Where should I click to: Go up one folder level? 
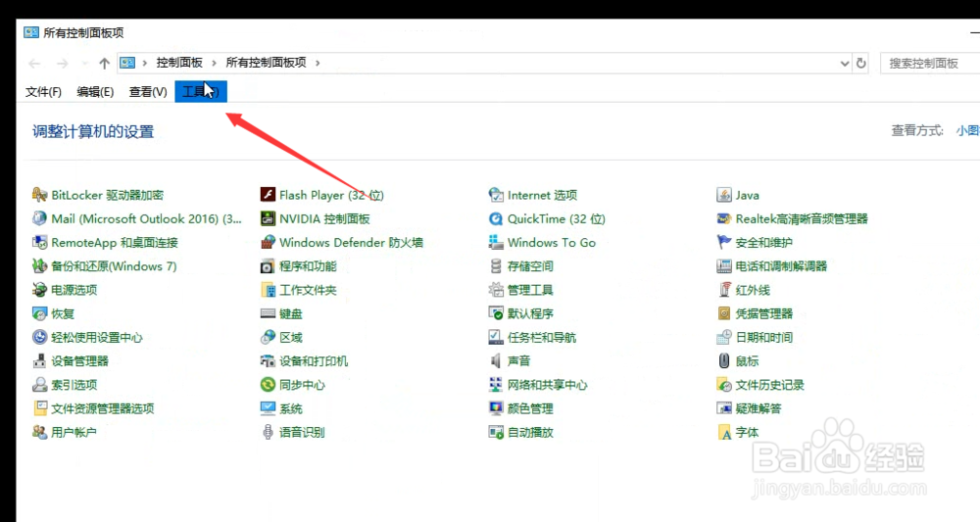tap(105, 63)
